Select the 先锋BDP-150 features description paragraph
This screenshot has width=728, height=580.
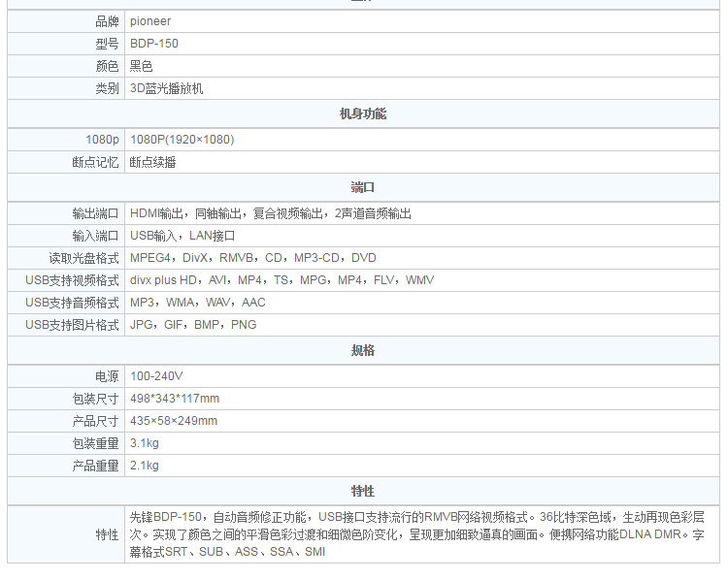pos(417,534)
